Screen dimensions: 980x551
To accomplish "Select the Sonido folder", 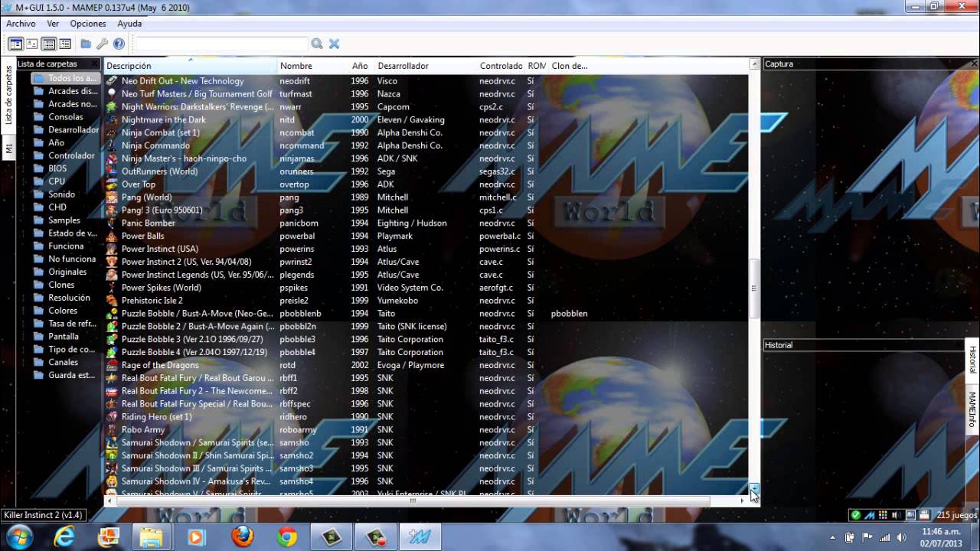I will [x=54, y=194].
